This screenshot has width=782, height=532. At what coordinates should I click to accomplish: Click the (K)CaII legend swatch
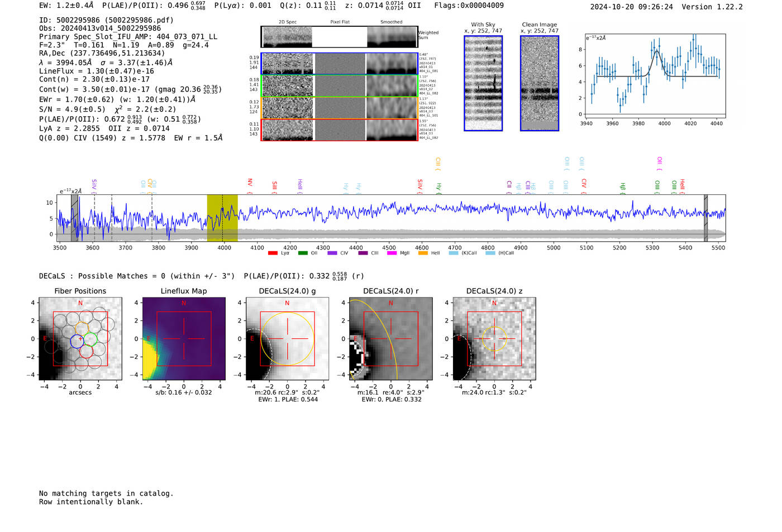(x=454, y=253)
